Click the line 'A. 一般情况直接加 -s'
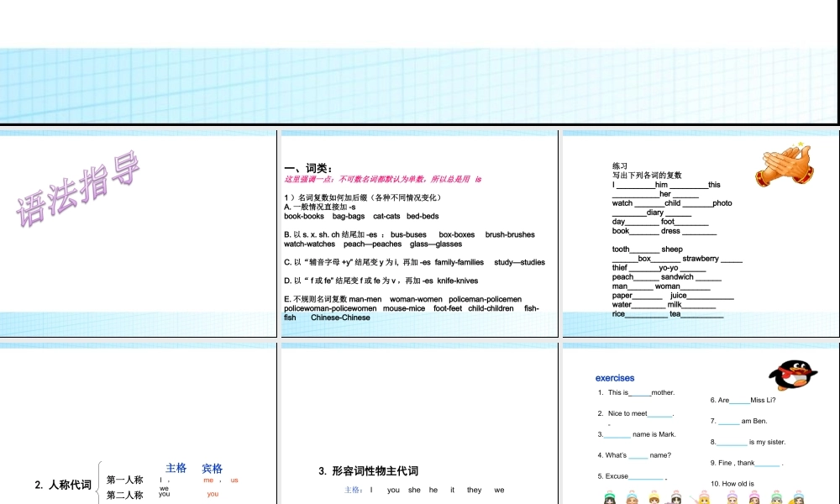The image size is (840, 504). (x=320, y=207)
